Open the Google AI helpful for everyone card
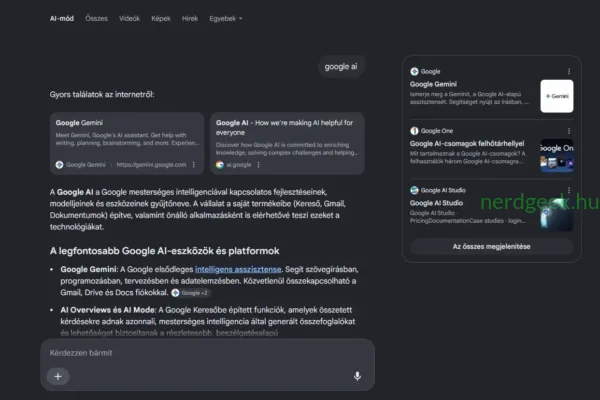This screenshot has height=400, width=600. [x=287, y=144]
